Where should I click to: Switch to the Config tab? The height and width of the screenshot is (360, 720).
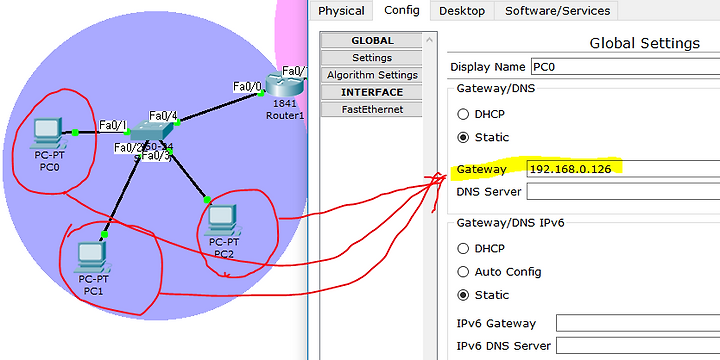[402, 10]
